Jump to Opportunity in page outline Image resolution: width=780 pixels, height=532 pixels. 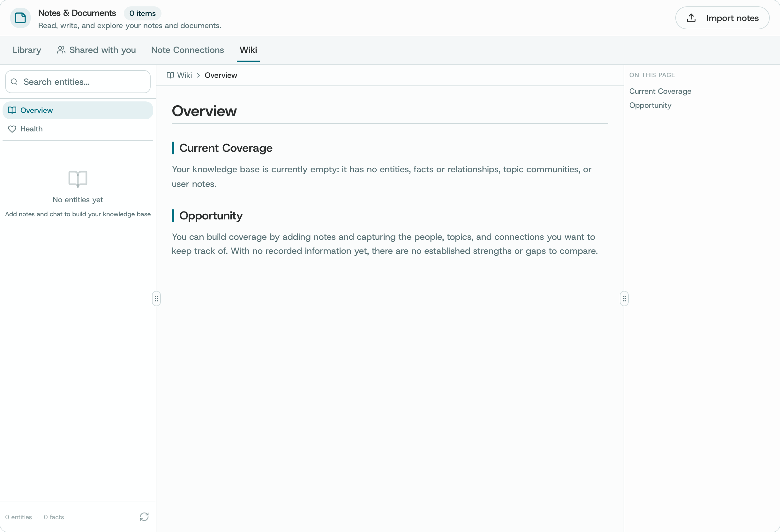click(650, 105)
